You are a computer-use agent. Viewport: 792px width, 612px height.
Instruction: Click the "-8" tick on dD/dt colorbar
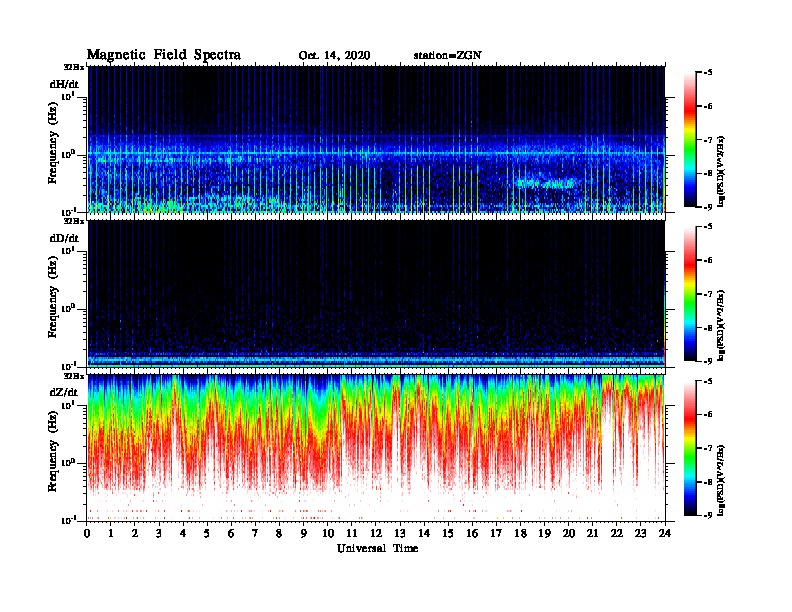click(x=708, y=328)
